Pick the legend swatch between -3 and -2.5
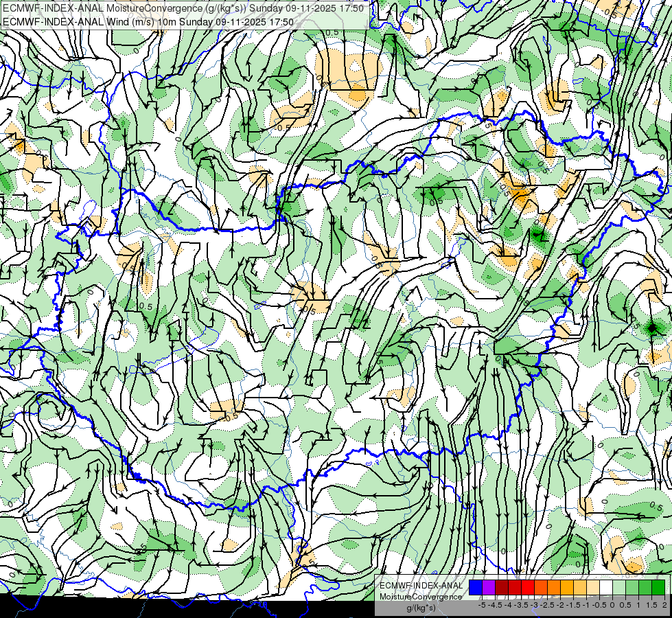Image resolution: width=672 pixels, height=618 pixels. pos(541,587)
